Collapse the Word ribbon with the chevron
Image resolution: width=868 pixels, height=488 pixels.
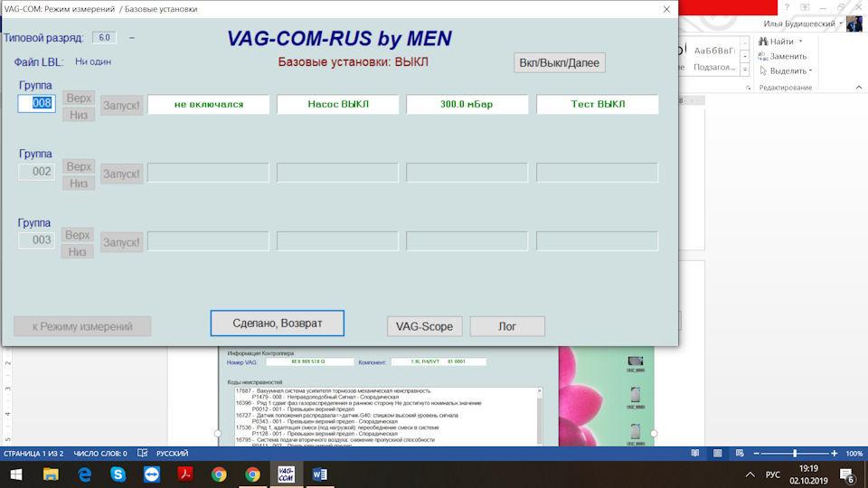859,88
